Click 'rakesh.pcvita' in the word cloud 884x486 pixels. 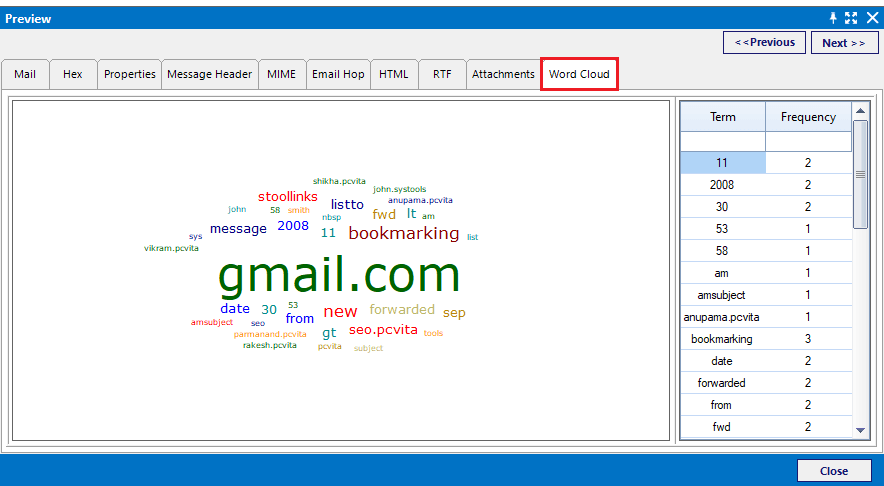tap(270, 345)
